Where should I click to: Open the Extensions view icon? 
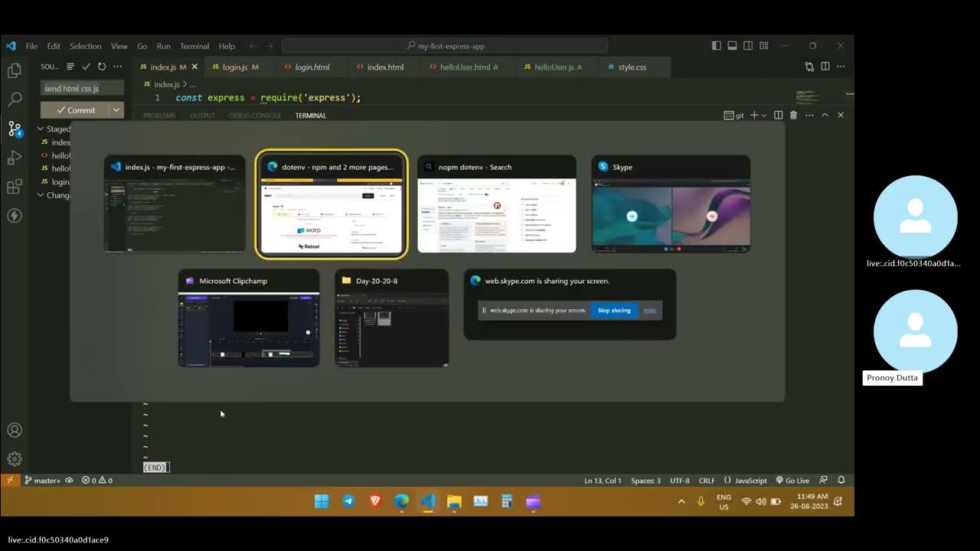(x=15, y=187)
